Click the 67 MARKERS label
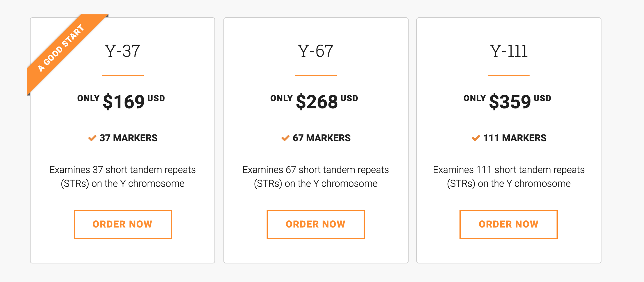Image resolution: width=644 pixels, height=282 pixels. (322, 138)
